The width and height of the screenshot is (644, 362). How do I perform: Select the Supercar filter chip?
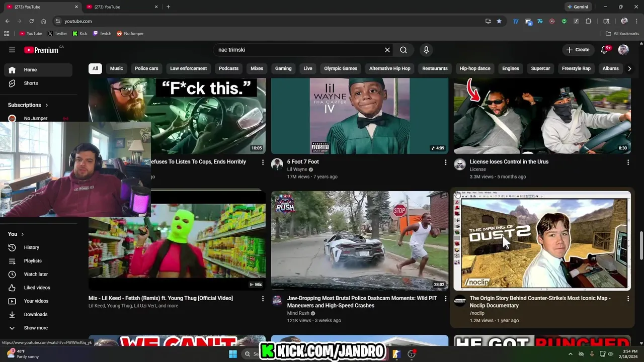point(541,68)
